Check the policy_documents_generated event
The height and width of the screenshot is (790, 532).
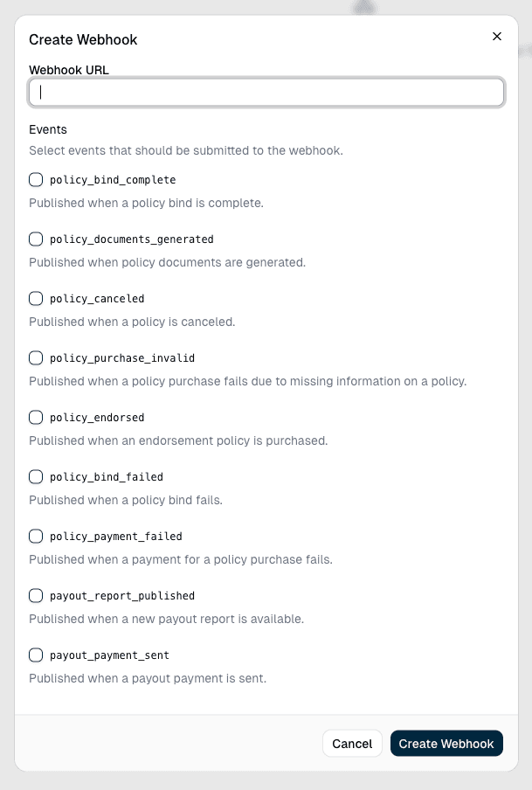[x=36, y=239]
